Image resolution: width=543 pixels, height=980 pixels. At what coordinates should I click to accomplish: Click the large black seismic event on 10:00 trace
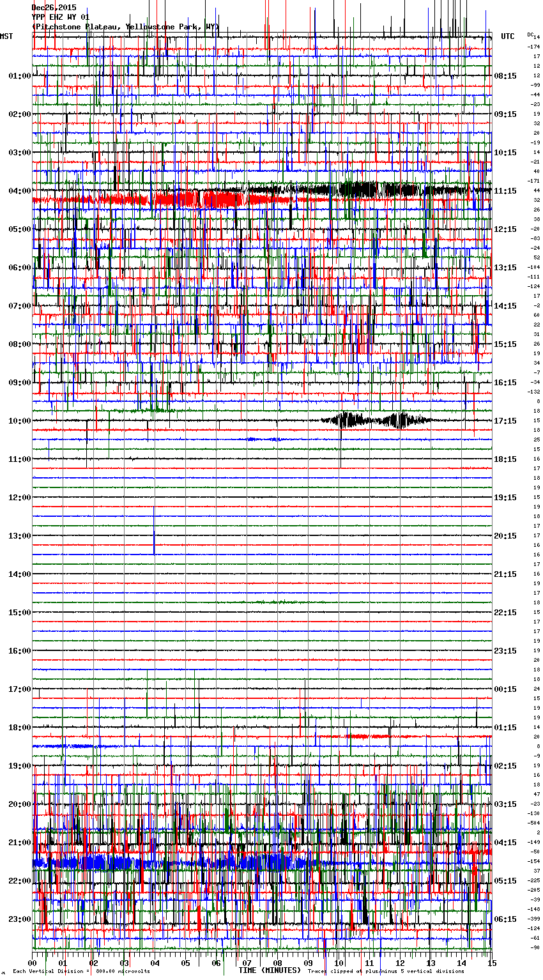(377, 420)
